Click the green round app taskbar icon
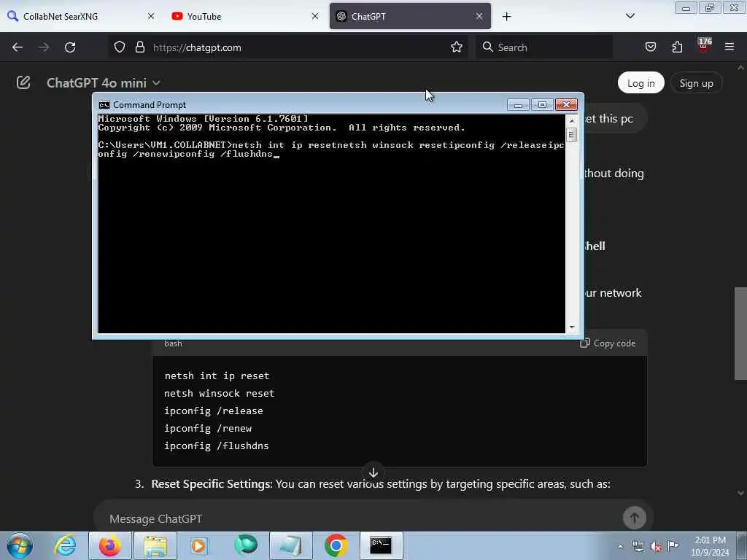 (246, 545)
